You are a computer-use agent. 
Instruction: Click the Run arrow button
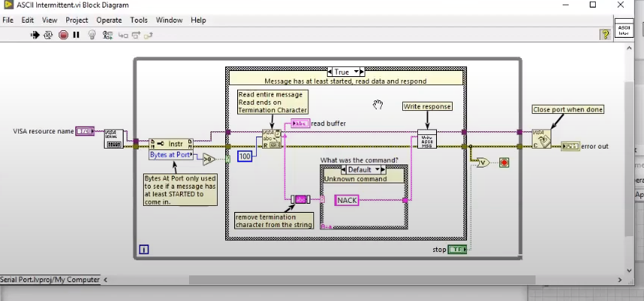click(x=35, y=35)
